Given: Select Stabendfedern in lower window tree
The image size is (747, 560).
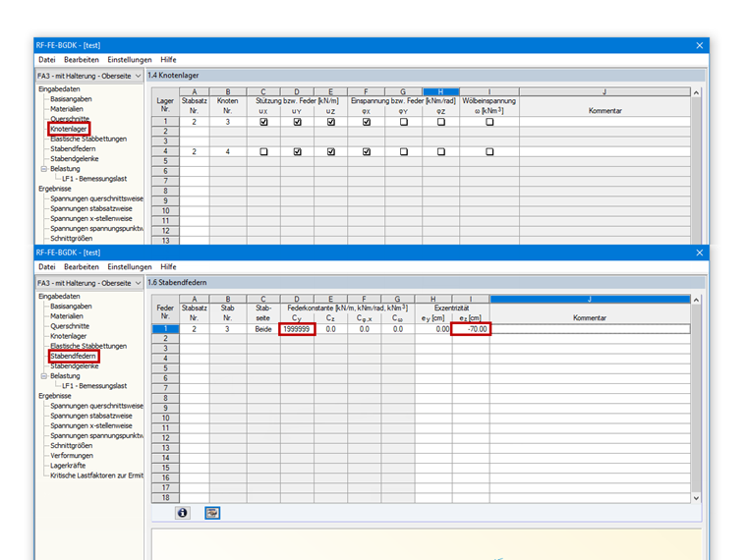Looking at the screenshot, I should click(x=74, y=357).
